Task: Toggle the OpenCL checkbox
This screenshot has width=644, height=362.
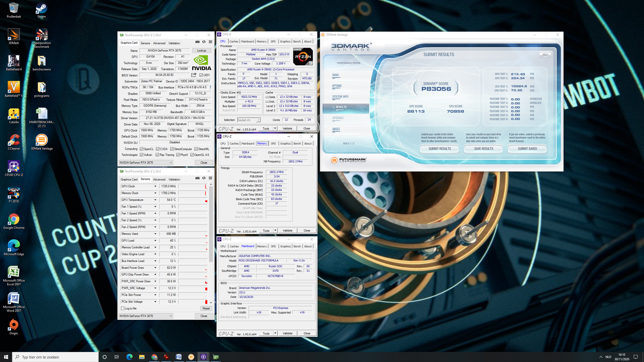Action: coord(142,149)
